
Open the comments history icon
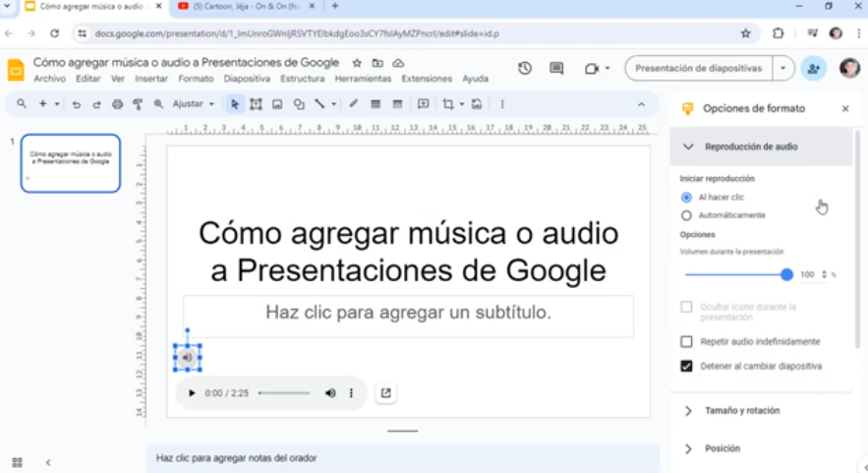556,68
